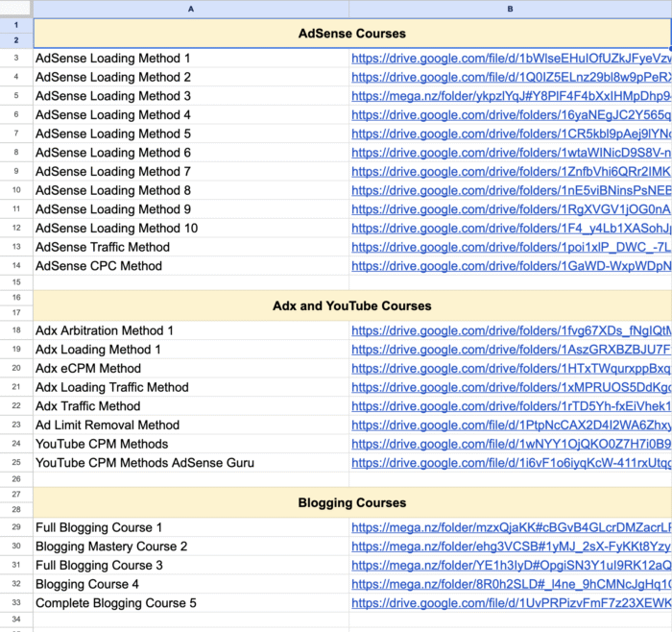Screen dimensions: 672x632
Task: Open the AdSense Loading Method 1 drive link
Action: point(512,59)
